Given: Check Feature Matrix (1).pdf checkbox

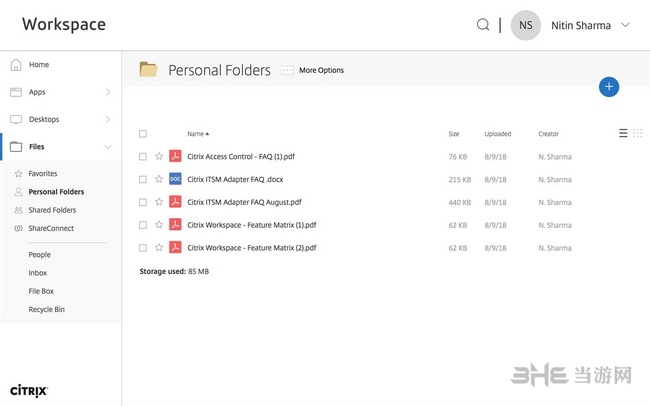Looking at the screenshot, I should pyautogui.click(x=143, y=225).
